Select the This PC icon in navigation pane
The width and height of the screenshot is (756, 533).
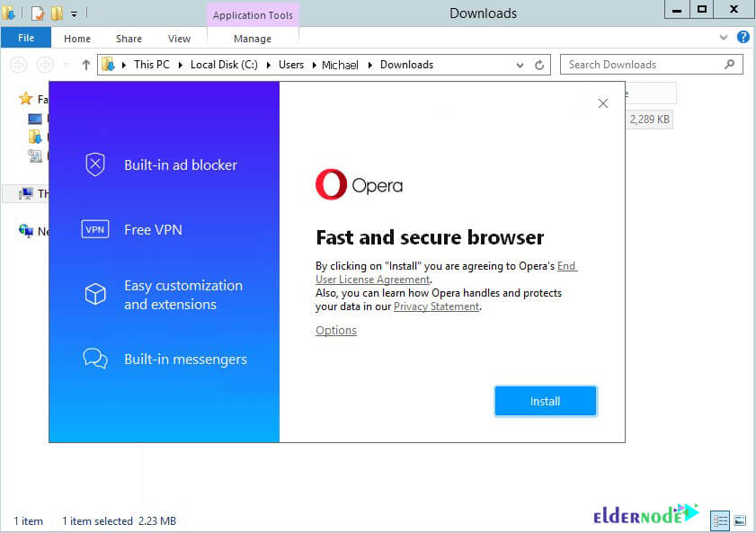25,193
